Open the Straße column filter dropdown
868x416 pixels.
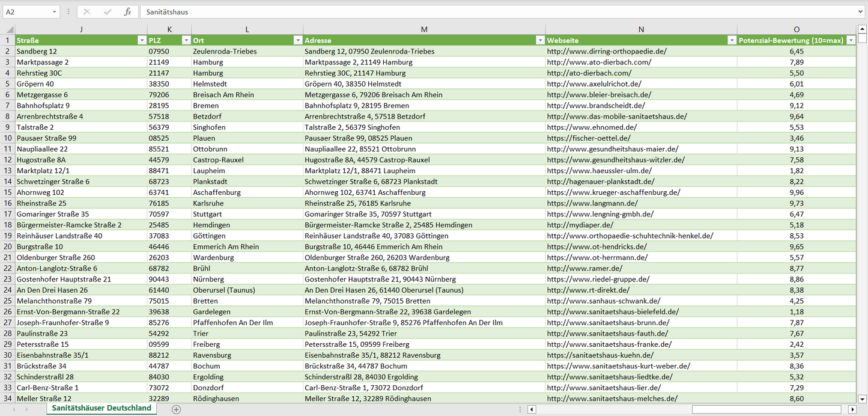[x=141, y=40]
